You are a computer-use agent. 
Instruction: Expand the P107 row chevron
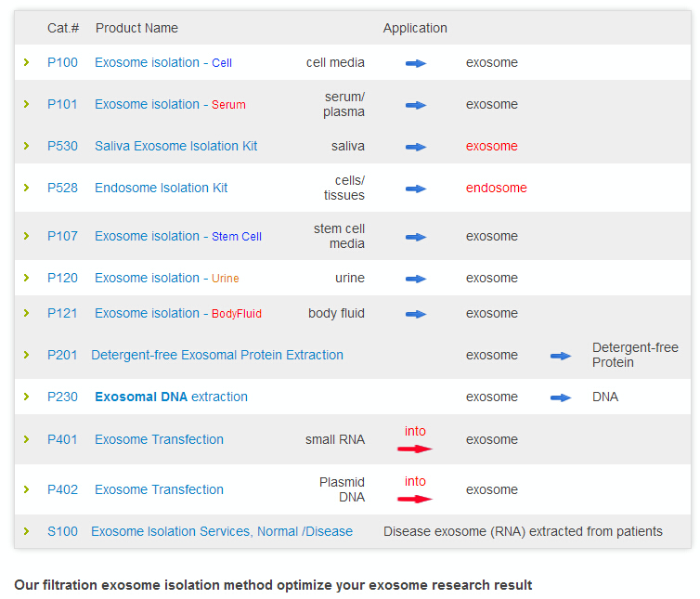pyautogui.click(x=26, y=235)
